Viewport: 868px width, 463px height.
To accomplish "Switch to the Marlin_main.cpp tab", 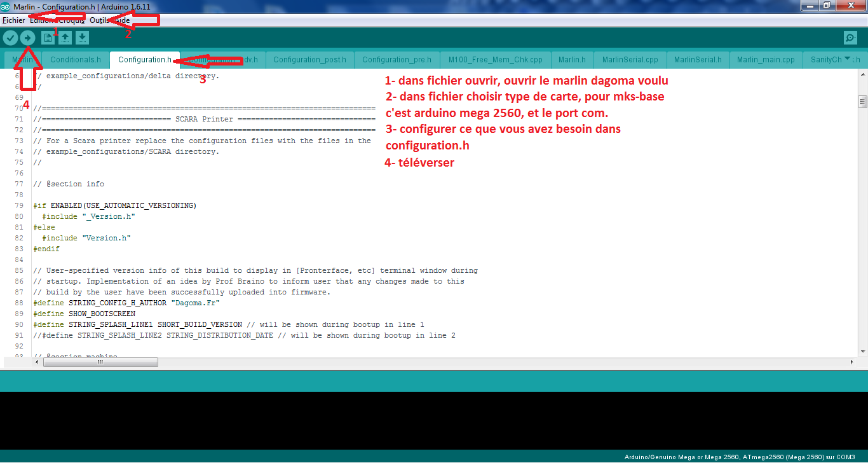I will pos(766,60).
